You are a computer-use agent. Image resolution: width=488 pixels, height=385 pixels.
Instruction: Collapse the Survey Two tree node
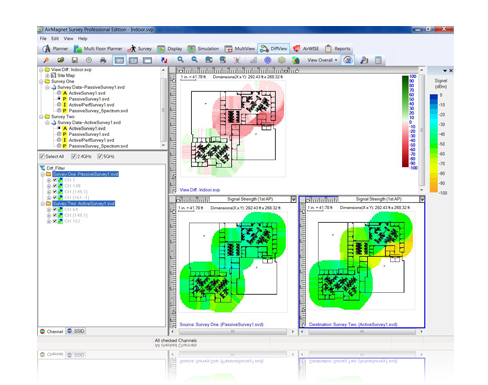pos(42,117)
